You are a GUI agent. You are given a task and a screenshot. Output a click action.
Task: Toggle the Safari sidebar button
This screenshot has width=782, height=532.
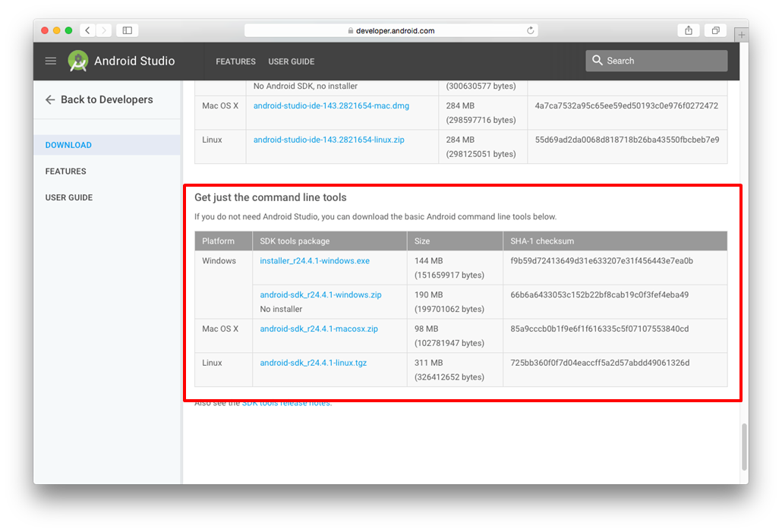pos(128,30)
